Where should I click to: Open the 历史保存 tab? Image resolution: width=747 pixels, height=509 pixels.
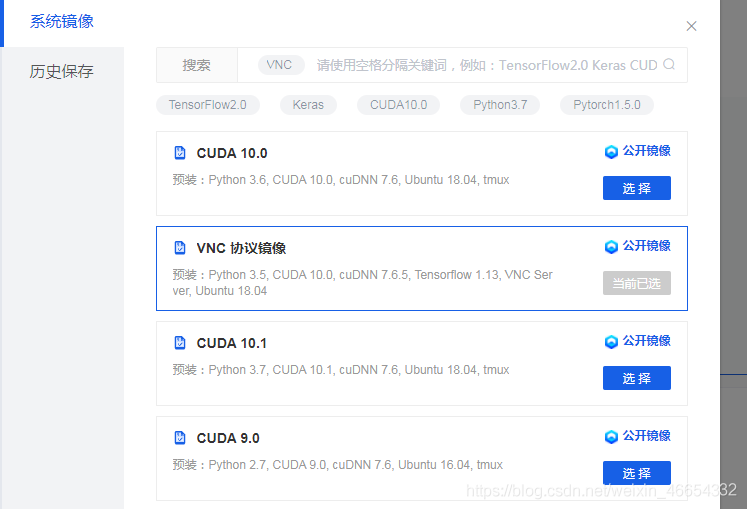point(62,71)
